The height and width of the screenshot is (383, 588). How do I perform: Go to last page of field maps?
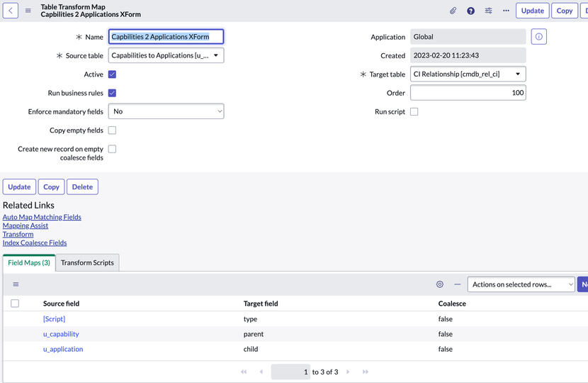pyautogui.click(x=366, y=372)
